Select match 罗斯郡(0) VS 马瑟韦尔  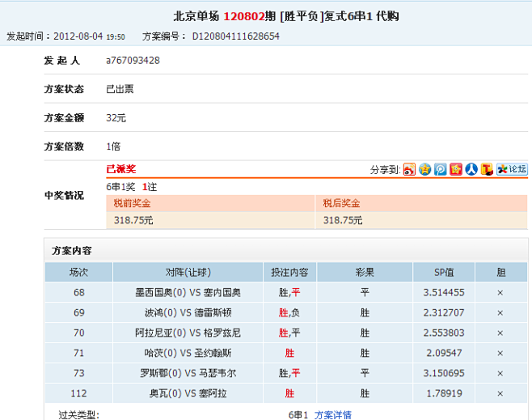[x=188, y=373]
